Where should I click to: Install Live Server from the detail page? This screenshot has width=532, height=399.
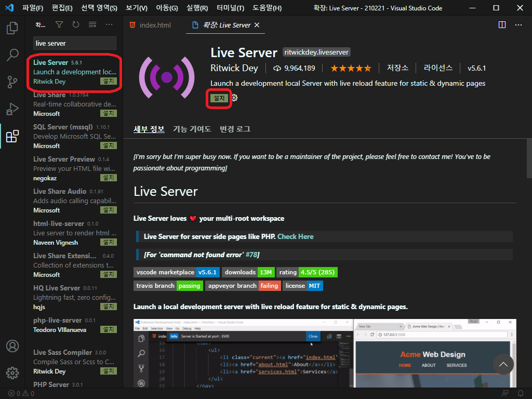coord(219,98)
